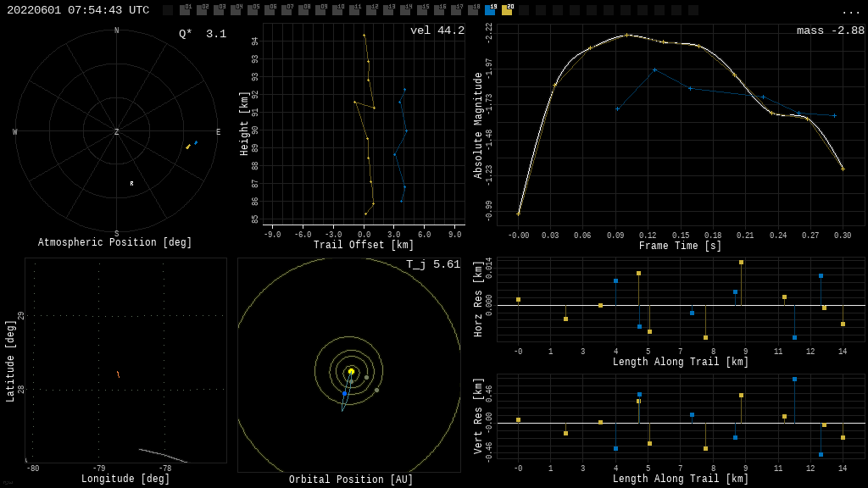Viewport: 868px width, 488px height.
Task: Click the station 18 indicator square
Action: point(473,10)
